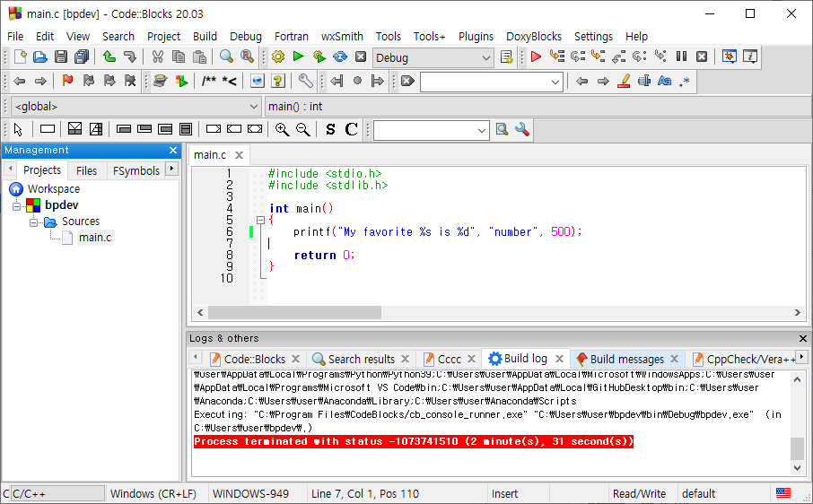Open the incremental search text dropdown

pos(555,82)
